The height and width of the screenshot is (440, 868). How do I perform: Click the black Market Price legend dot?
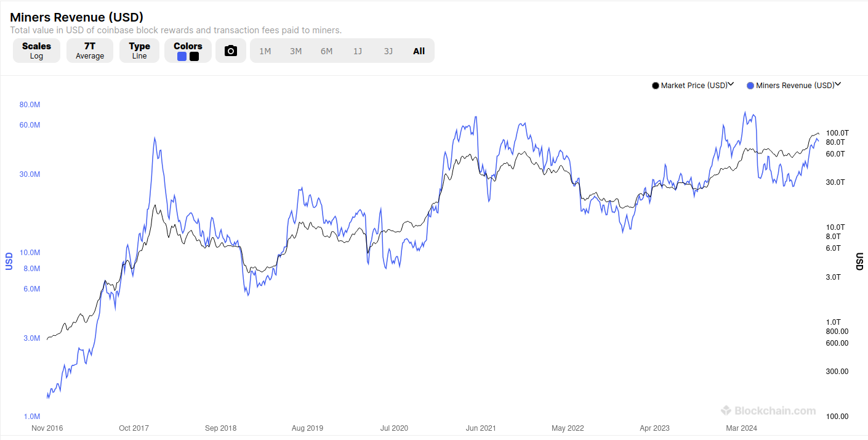[x=656, y=86]
